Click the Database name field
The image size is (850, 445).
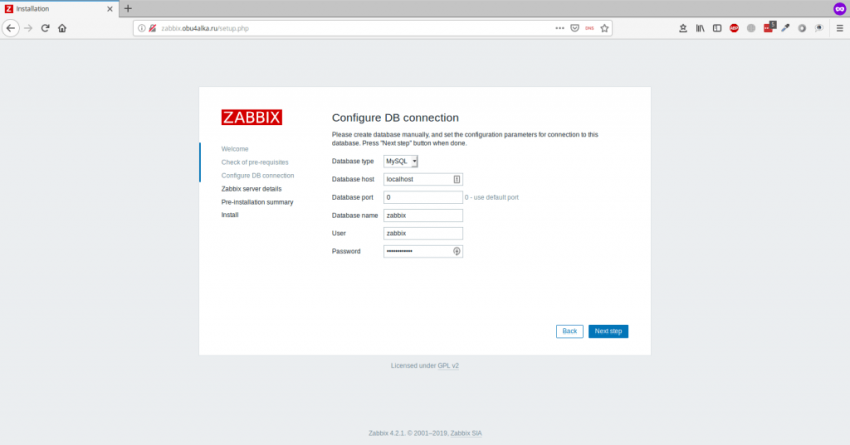(423, 215)
